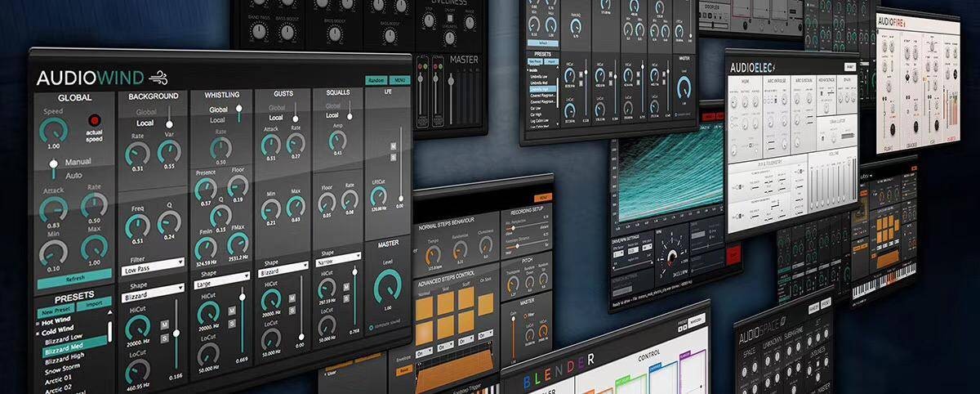Click the Squalls level slider at 0.768
The width and height of the screenshot is (980, 394).
tap(354, 296)
